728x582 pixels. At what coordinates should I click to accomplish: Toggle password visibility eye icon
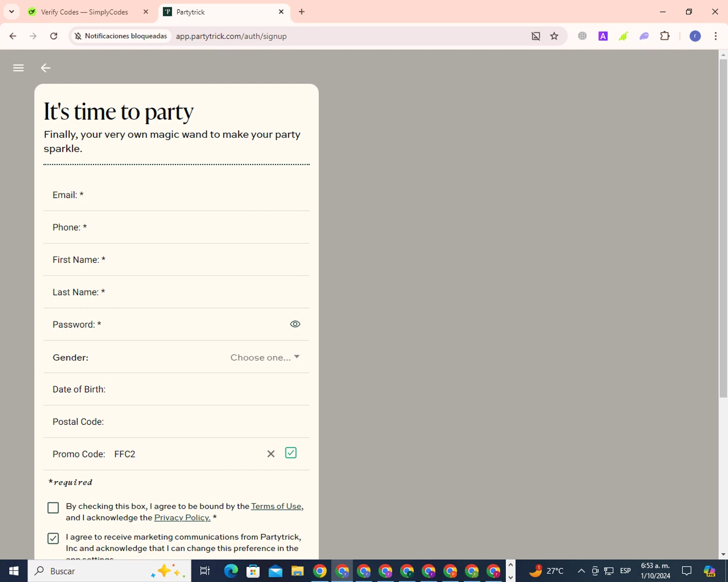coord(295,324)
